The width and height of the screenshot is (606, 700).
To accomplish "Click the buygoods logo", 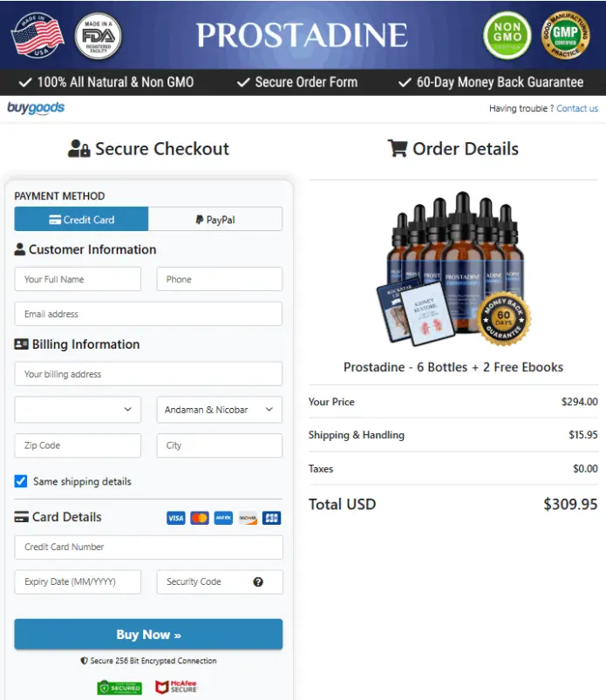I will pyautogui.click(x=36, y=108).
